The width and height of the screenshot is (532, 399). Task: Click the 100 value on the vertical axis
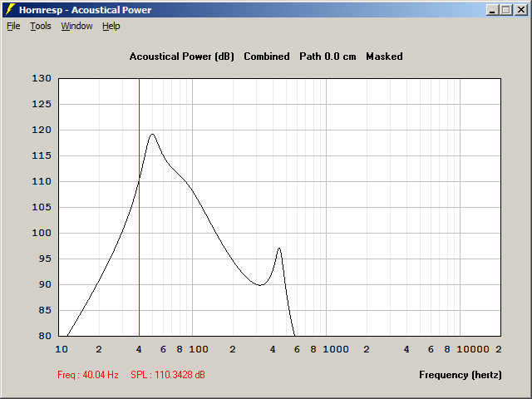tap(42, 233)
